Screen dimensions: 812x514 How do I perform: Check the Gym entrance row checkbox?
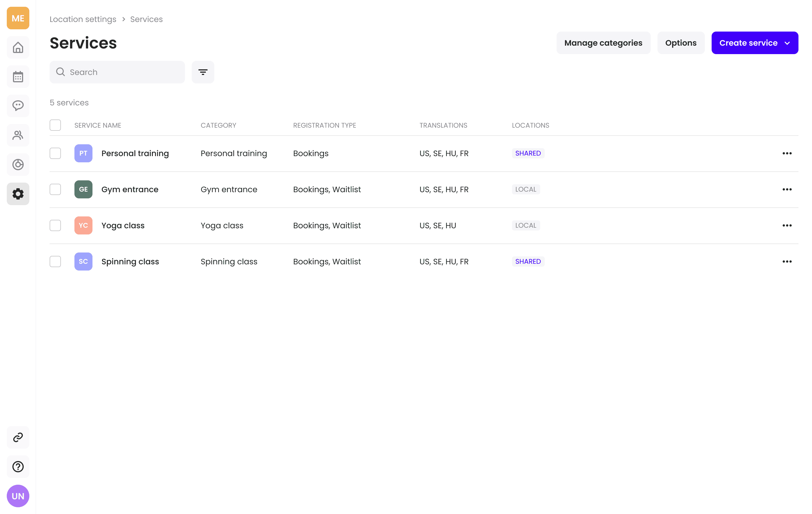click(x=55, y=189)
